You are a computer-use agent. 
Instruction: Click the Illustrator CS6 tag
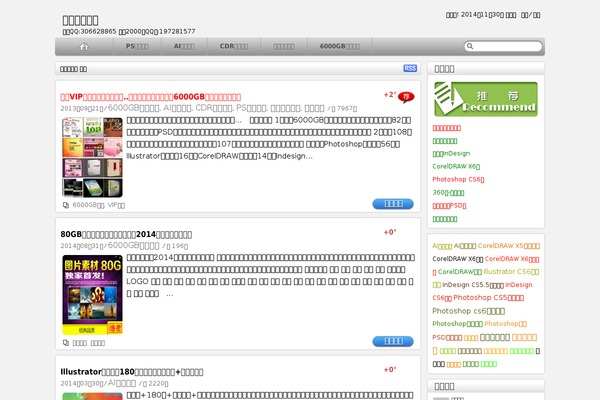click(x=511, y=272)
